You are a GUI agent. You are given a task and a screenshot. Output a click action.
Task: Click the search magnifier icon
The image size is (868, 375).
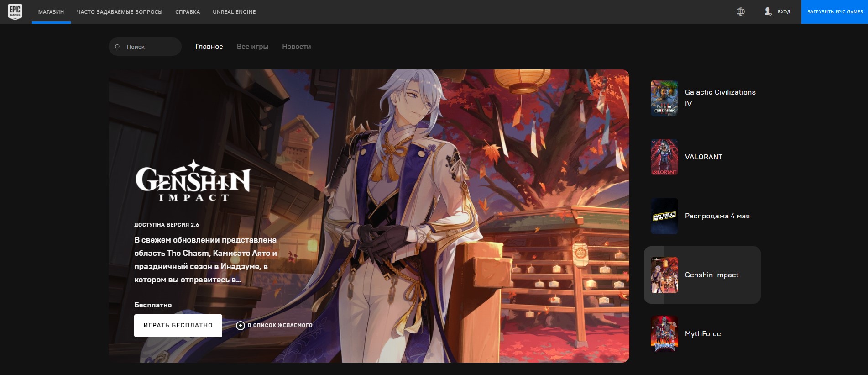coord(118,47)
